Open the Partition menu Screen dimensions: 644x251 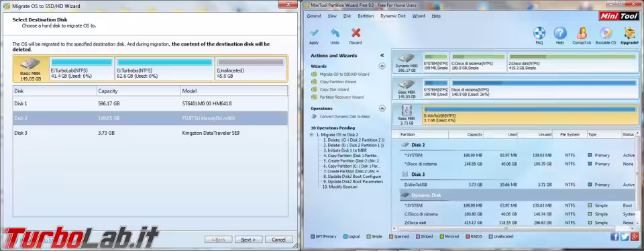366,16
